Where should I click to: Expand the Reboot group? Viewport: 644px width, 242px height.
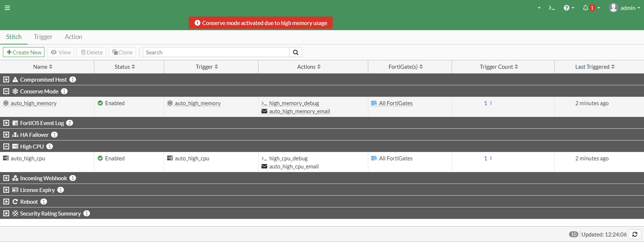pyautogui.click(x=6, y=202)
